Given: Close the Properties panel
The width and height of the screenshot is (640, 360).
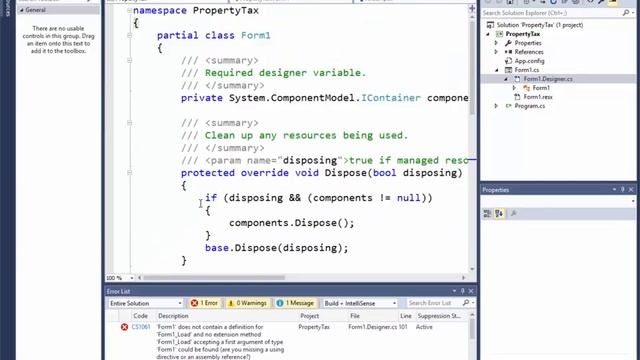Looking at the screenshot, I should 631,189.
